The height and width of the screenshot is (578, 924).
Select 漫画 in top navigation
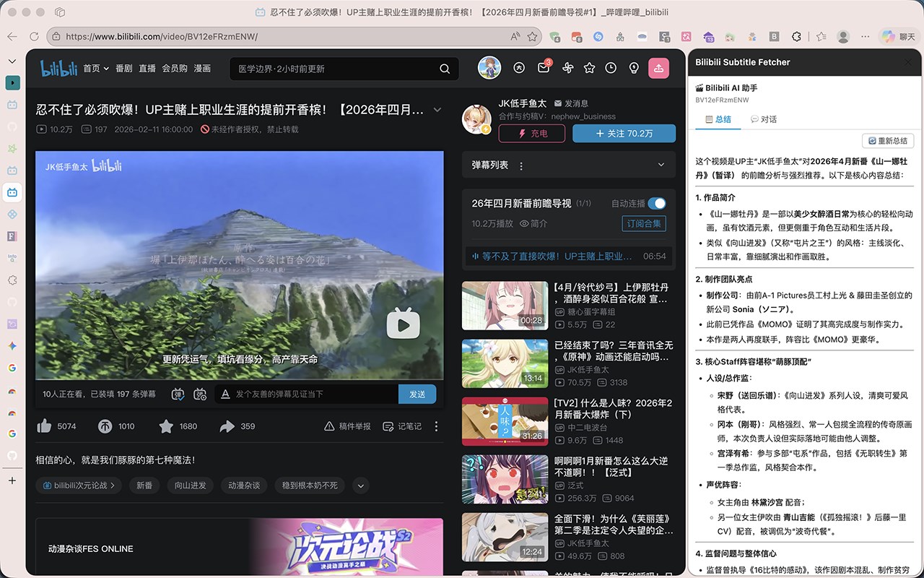point(202,68)
